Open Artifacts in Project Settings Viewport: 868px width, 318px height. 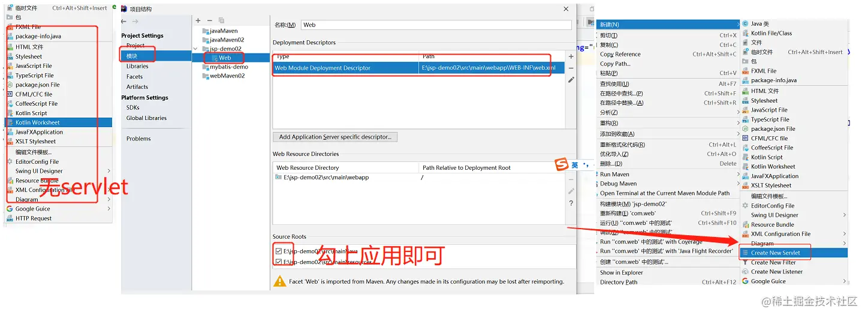[137, 87]
